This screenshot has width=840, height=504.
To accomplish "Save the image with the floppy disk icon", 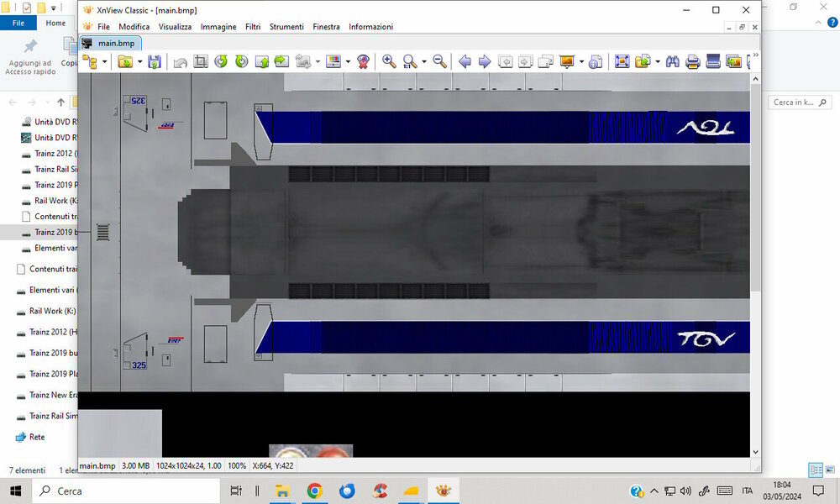I will tap(155, 61).
